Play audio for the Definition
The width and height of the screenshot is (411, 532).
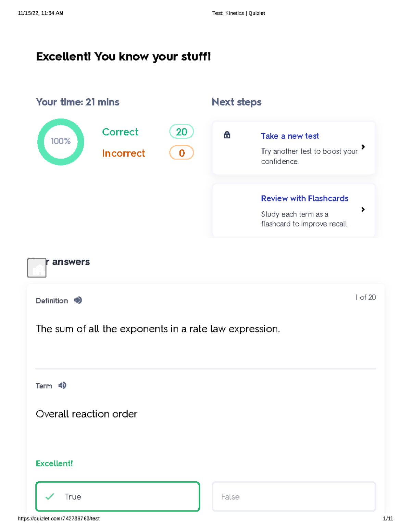click(78, 300)
